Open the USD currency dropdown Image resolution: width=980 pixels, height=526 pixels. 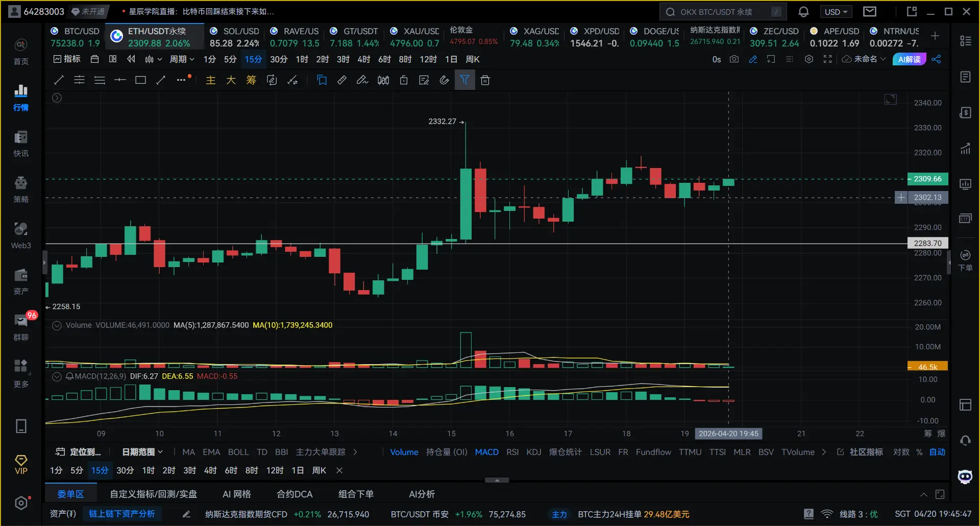tap(836, 12)
